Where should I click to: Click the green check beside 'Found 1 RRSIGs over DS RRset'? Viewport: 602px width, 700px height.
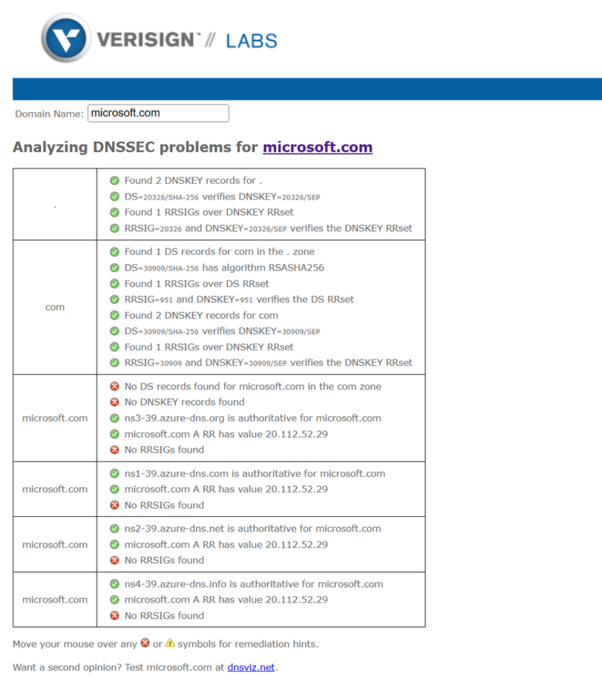tap(115, 284)
